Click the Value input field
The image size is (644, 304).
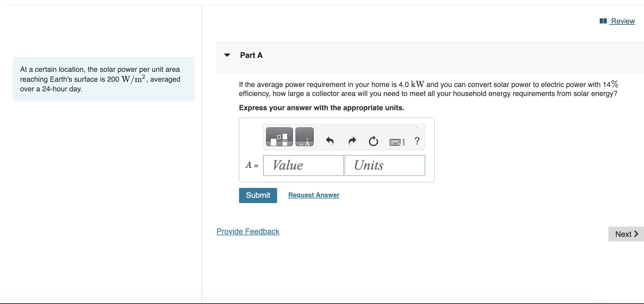click(x=303, y=165)
